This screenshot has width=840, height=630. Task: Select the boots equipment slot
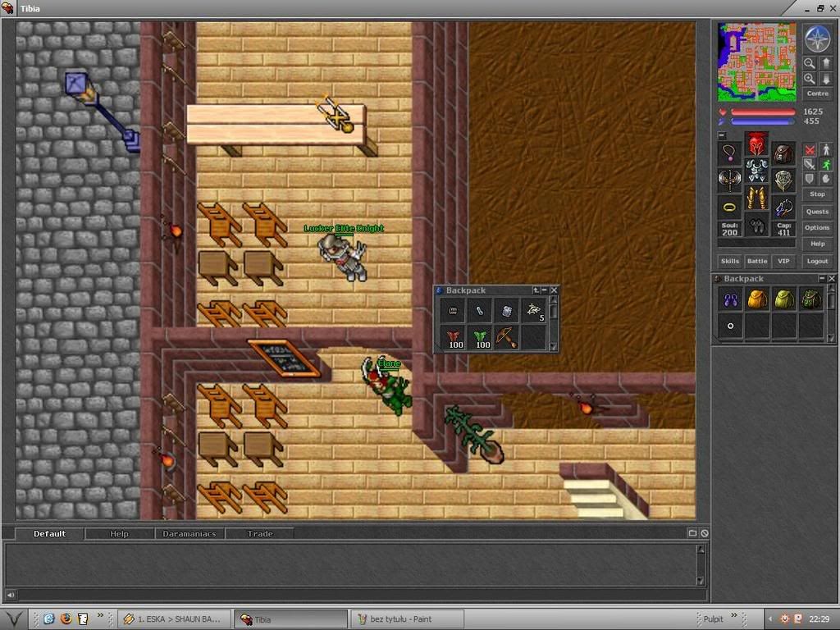tap(756, 225)
